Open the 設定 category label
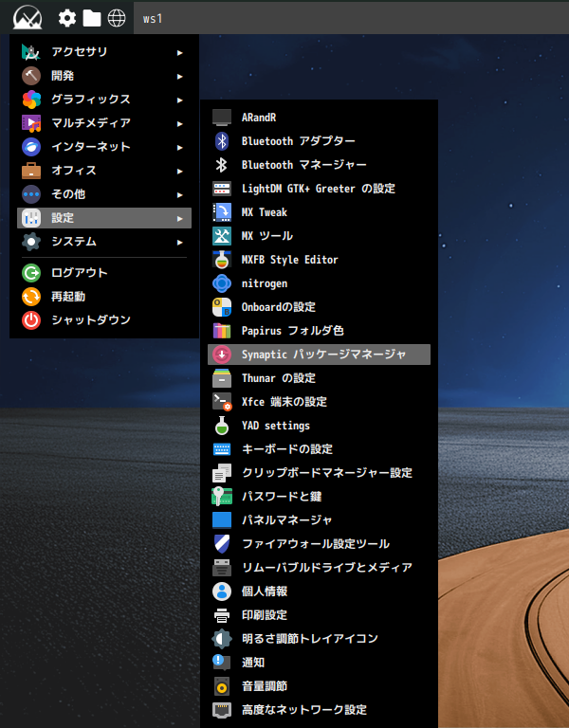The width and height of the screenshot is (569, 728). pyautogui.click(x=63, y=218)
